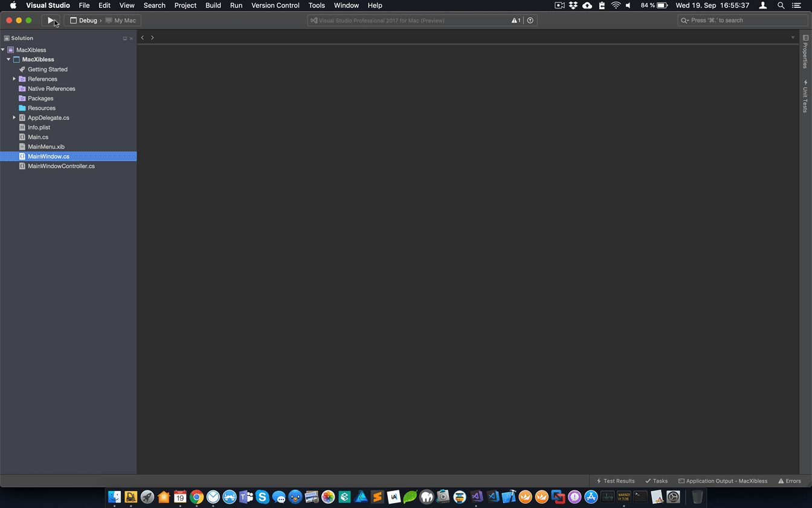Auto-hide the Solution pad
The width and height of the screenshot is (812, 508).
[x=125, y=38]
